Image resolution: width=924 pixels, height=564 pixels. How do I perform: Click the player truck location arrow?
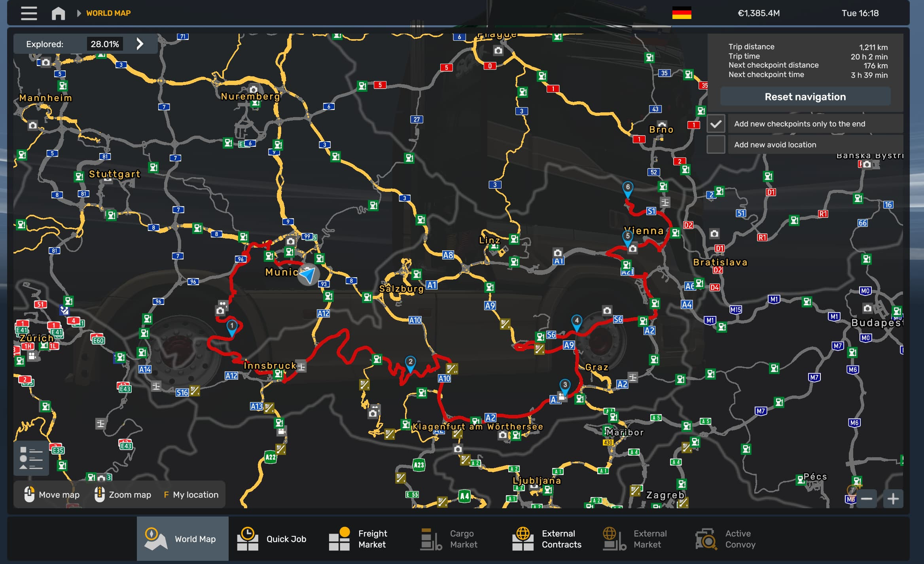(x=308, y=274)
